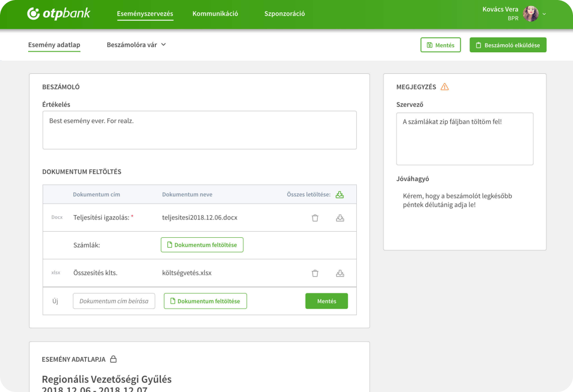Image resolution: width=573 pixels, height=392 pixels.
Task: Open the Eseményszervezés menu
Action: click(x=145, y=14)
